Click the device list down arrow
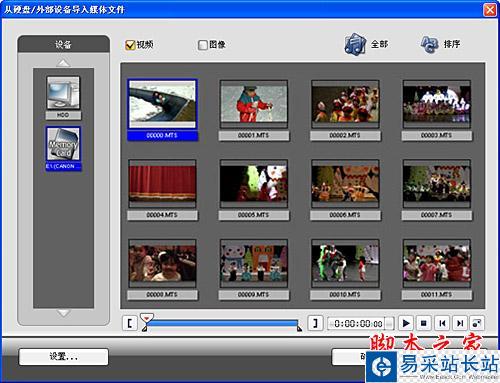This screenshot has height=383, width=500. pyautogui.click(x=63, y=313)
